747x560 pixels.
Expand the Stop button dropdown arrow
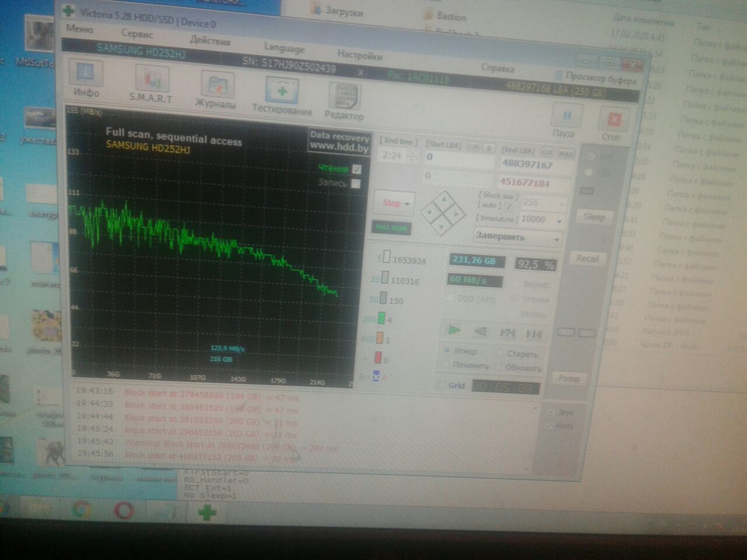(x=407, y=204)
